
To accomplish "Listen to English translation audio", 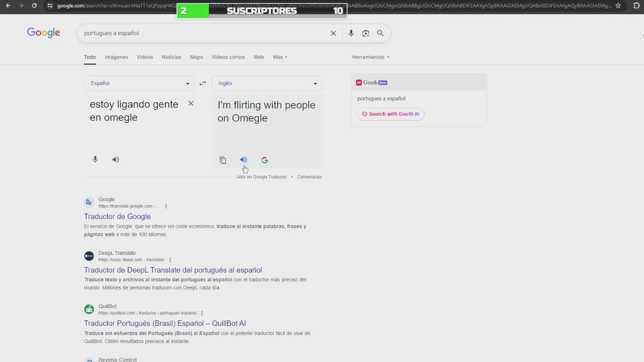I will pyautogui.click(x=244, y=160).
